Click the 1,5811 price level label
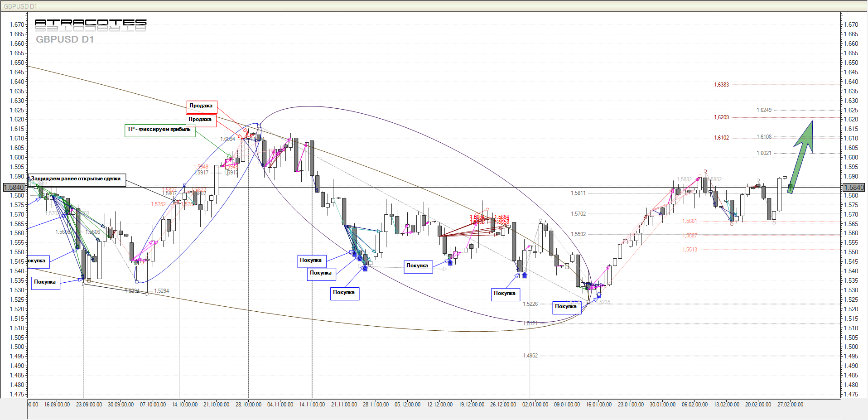 (578, 193)
